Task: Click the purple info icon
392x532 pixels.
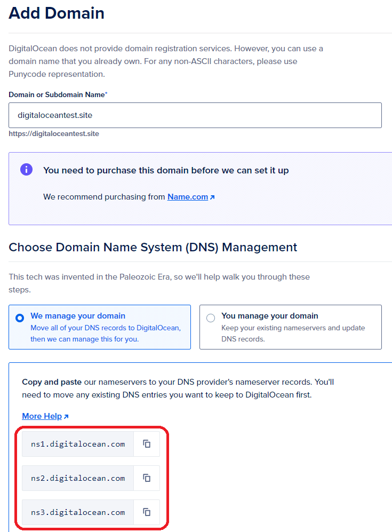Action: [x=27, y=169]
